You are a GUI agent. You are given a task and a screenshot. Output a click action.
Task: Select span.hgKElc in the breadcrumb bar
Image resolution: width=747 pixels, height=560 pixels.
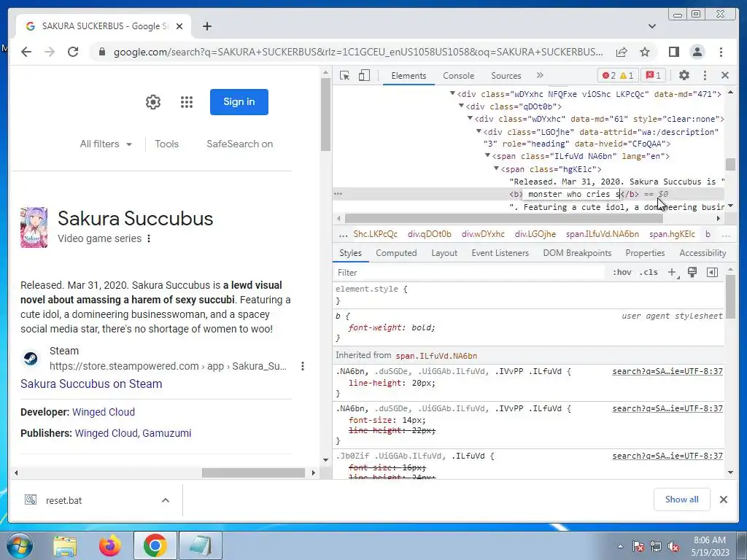point(672,234)
